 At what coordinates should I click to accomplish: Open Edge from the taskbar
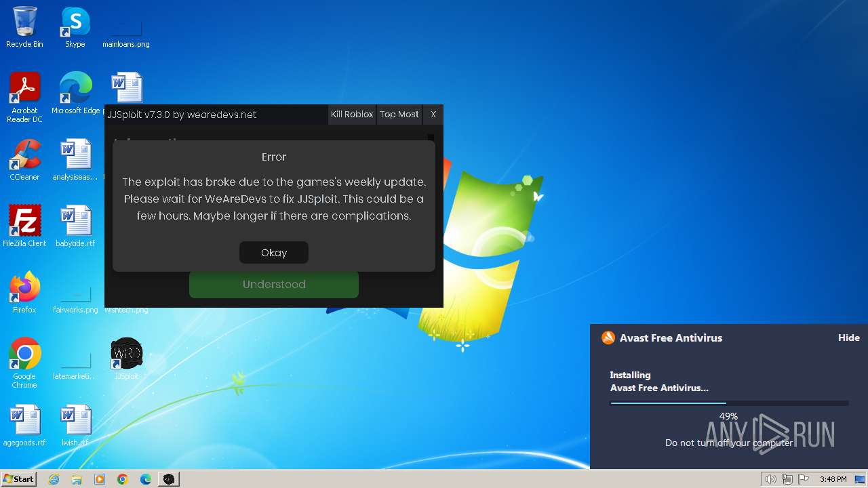tap(146, 479)
